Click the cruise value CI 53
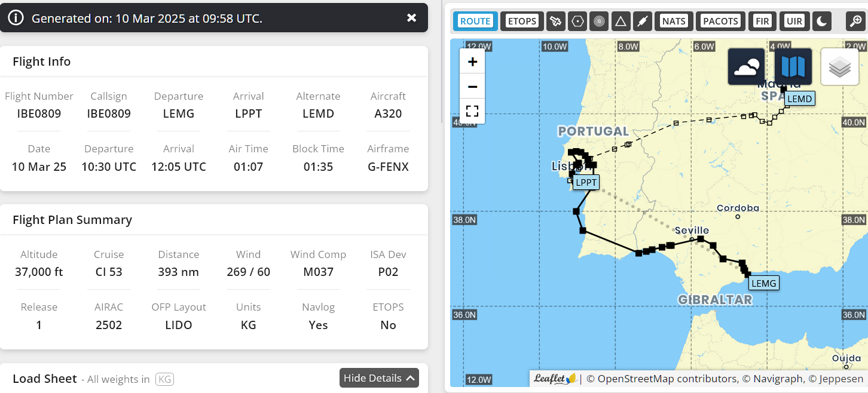The image size is (868, 393). tap(109, 272)
